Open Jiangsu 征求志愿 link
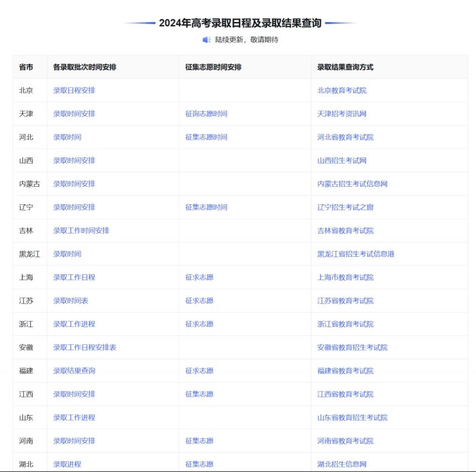The height and width of the screenshot is (472, 476). [x=199, y=301]
